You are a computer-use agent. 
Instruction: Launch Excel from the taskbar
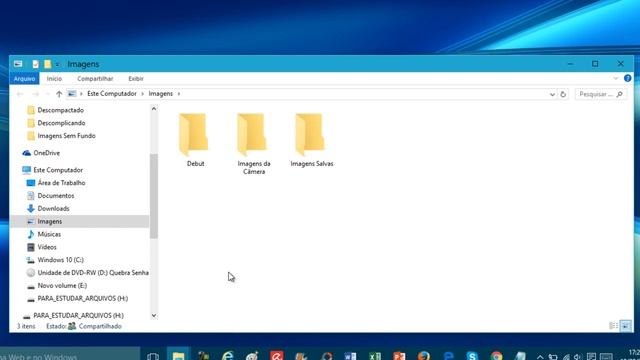tap(375, 356)
